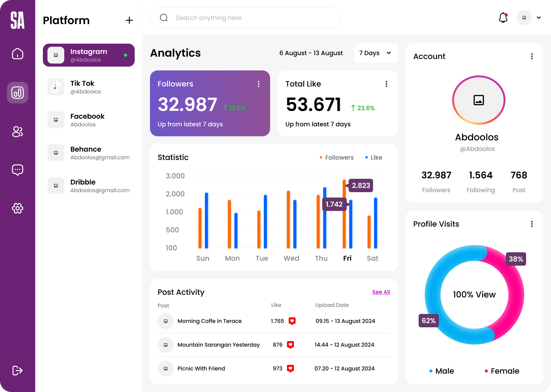
Task: Select the Tik Tok platform account
Action: (x=89, y=87)
